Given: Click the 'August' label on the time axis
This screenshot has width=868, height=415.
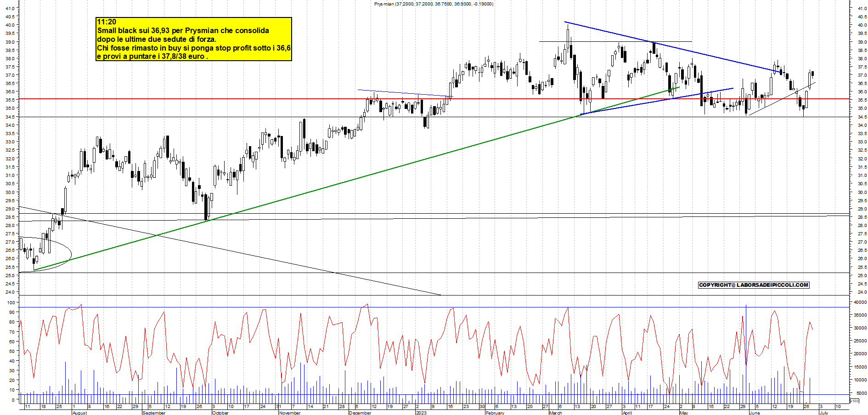Looking at the screenshot, I should pos(79,413).
